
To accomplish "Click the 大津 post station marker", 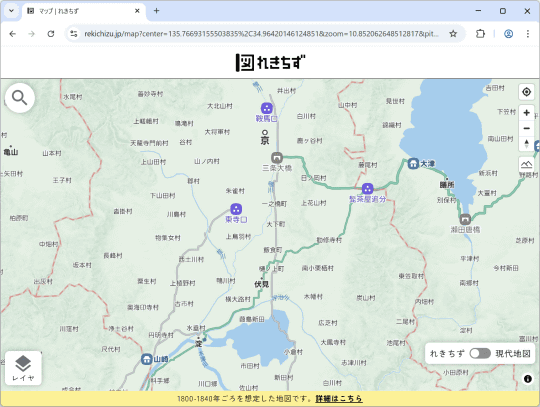I will [x=413, y=163].
